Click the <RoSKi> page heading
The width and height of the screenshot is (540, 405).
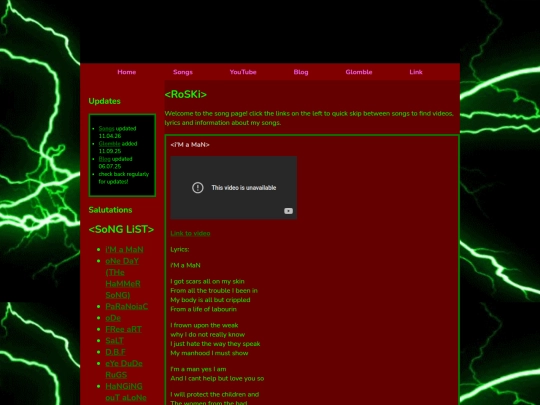coord(186,94)
